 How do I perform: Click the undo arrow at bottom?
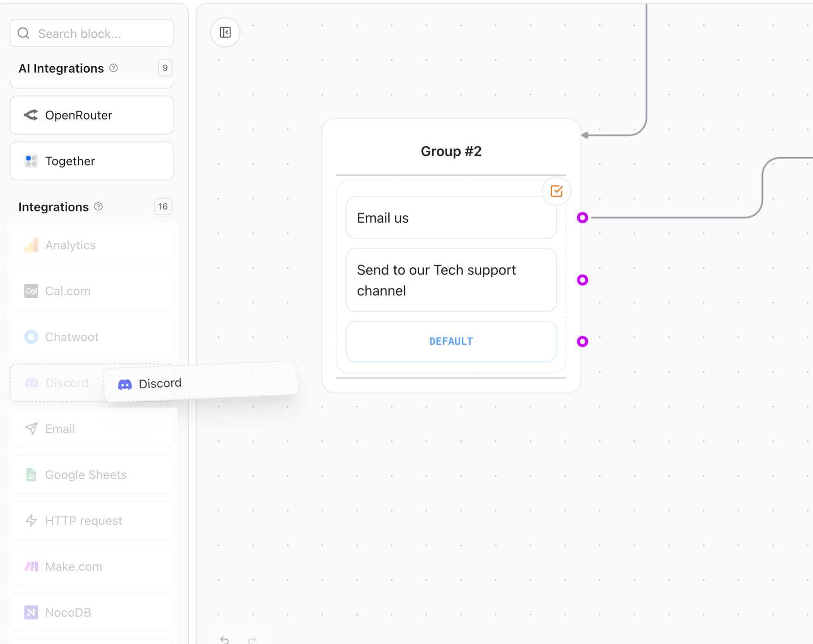click(x=224, y=640)
